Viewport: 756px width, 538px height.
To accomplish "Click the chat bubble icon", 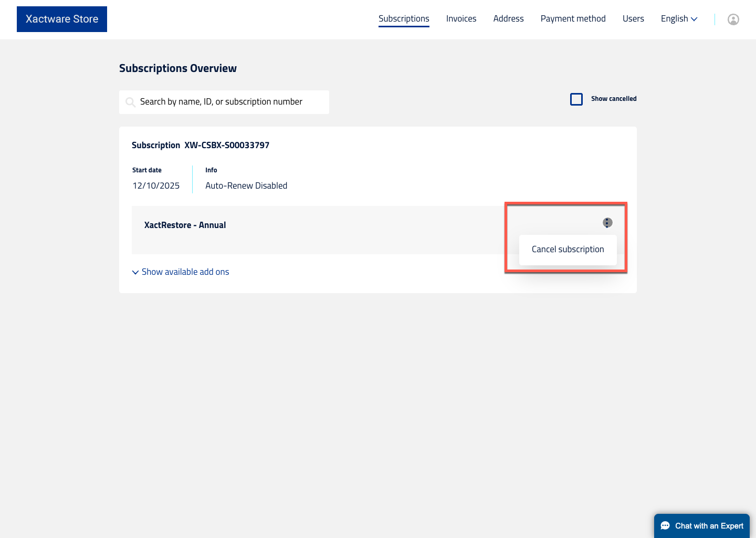I will click(x=665, y=526).
